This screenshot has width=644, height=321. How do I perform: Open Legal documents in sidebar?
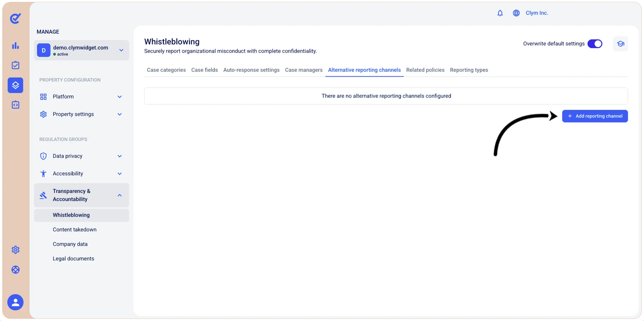[74, 258]
